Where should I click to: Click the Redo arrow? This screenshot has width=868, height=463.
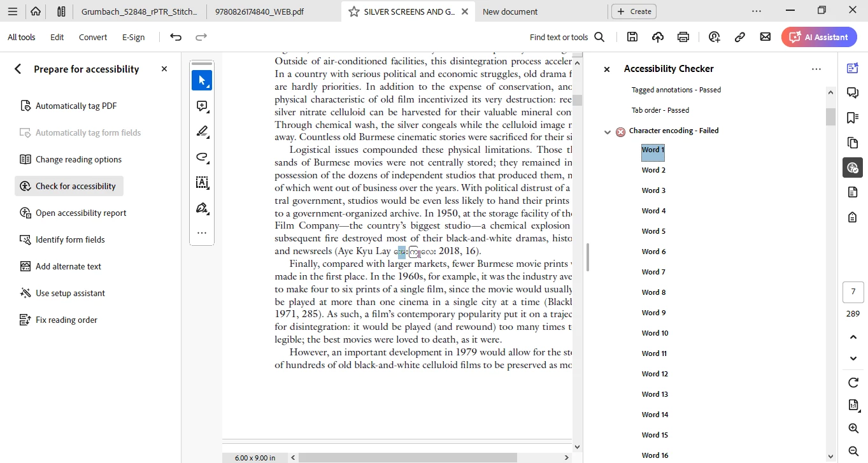[x=201, y=37]
